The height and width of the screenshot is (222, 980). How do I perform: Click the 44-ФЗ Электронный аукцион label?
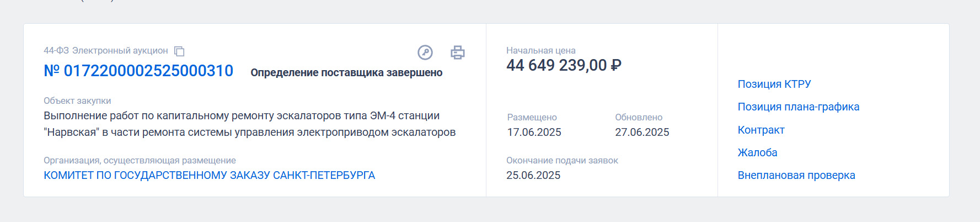pos(106,50)
